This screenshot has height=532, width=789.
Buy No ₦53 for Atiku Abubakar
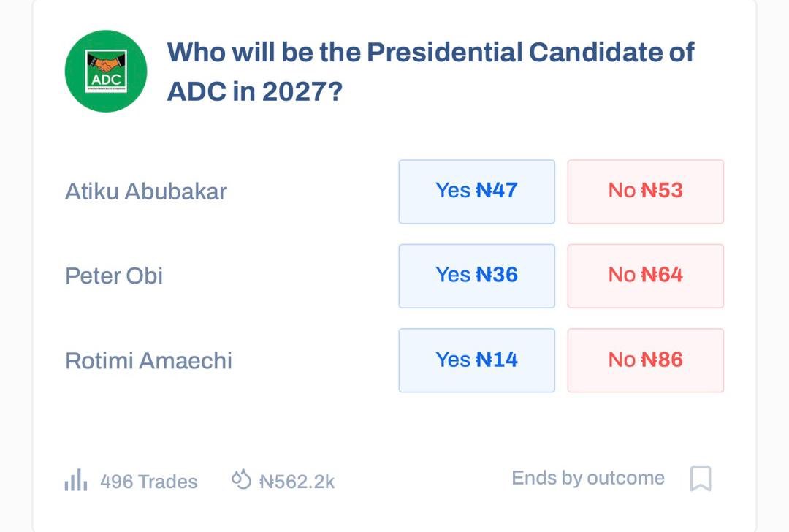[x=645, y=191]
